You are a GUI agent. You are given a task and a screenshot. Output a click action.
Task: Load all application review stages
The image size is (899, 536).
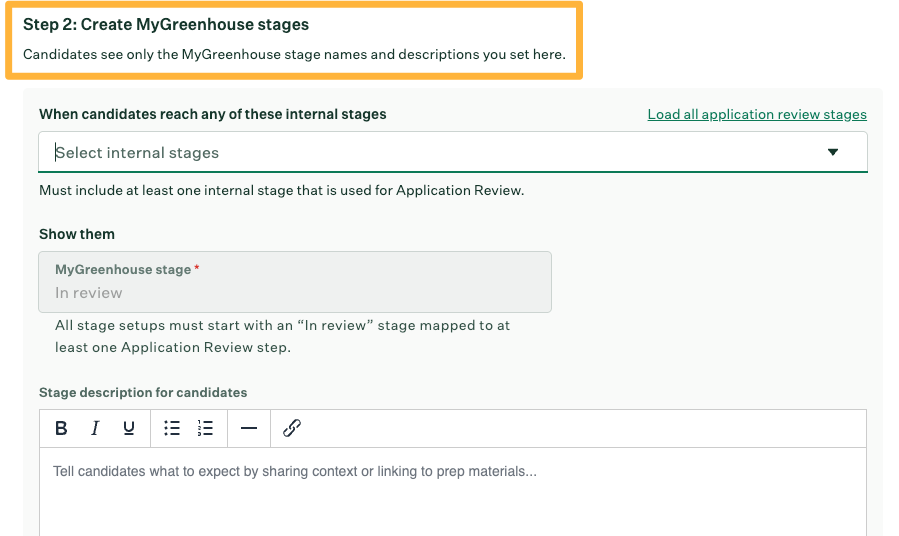757,114
